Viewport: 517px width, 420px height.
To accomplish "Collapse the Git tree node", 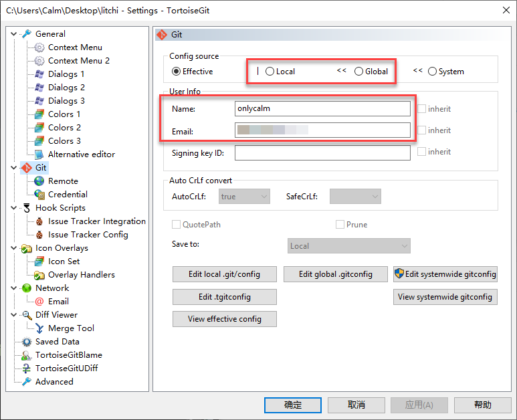I will pos(14,168).
